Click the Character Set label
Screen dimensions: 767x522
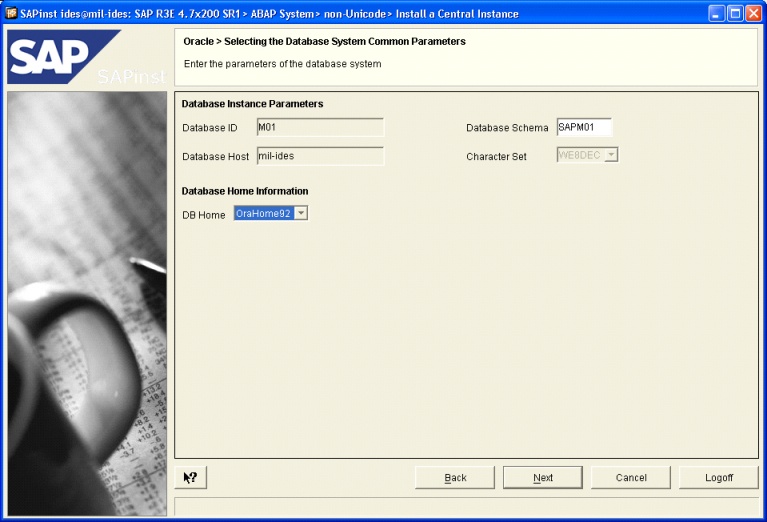pos(496,157)
